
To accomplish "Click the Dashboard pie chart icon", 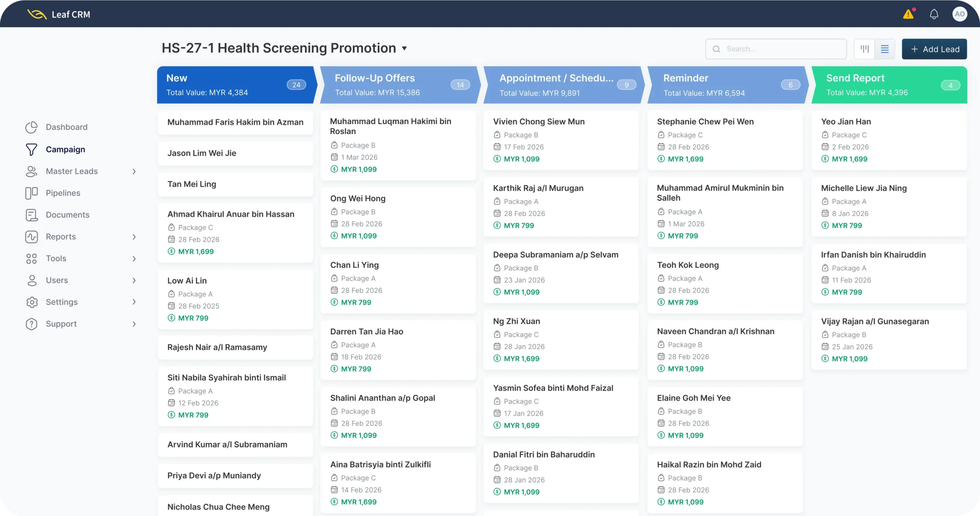I will tap(31, 127).
